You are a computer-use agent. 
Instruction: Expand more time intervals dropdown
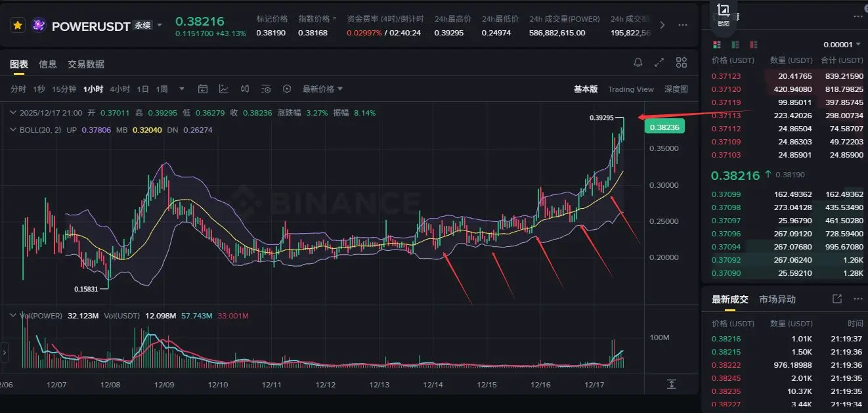tap(182, 89)
